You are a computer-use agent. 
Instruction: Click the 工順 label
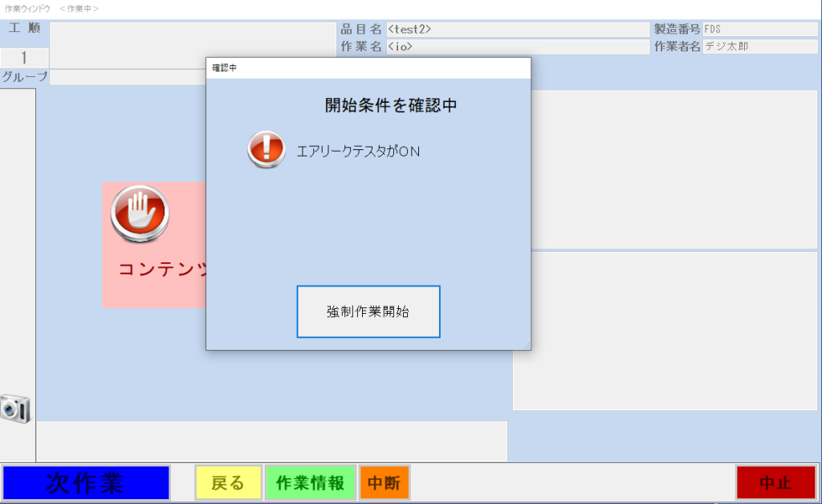25,28
